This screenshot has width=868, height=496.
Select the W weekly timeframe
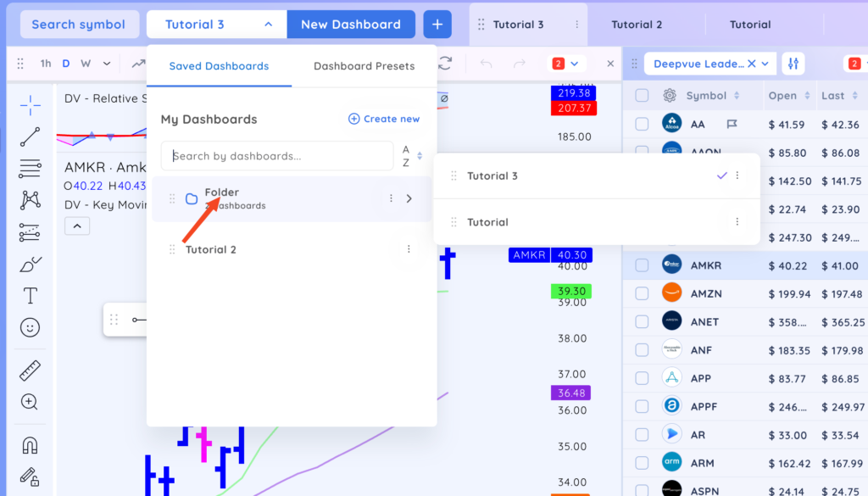[86, 64]
